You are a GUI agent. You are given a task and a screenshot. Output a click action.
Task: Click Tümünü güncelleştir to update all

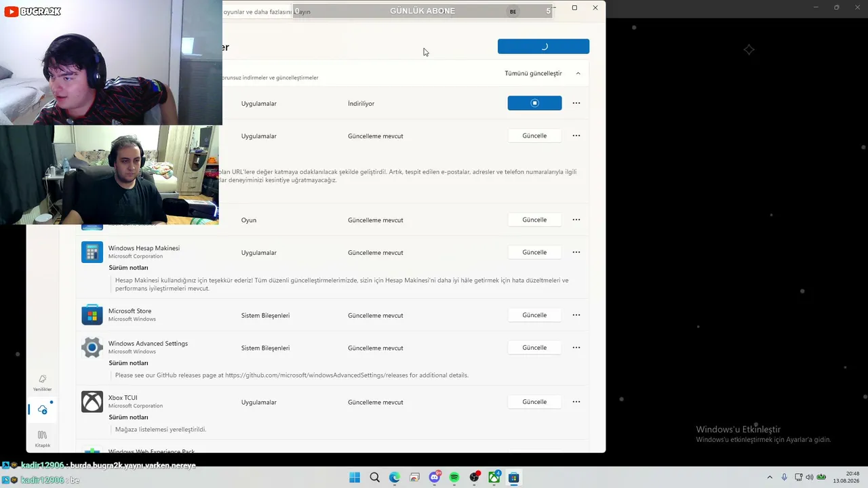click(x=533, y=73)
